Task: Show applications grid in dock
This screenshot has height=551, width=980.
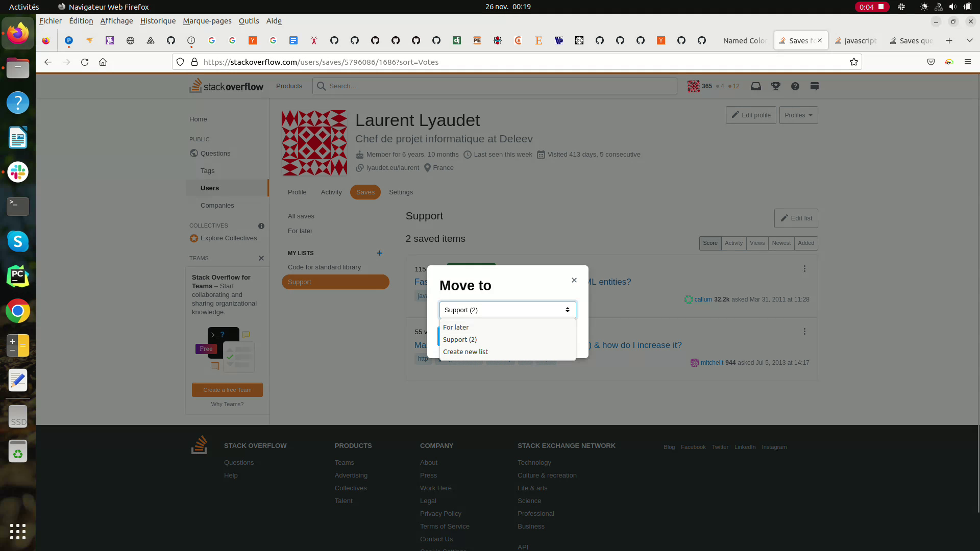Action: click(x=18, y=532)
